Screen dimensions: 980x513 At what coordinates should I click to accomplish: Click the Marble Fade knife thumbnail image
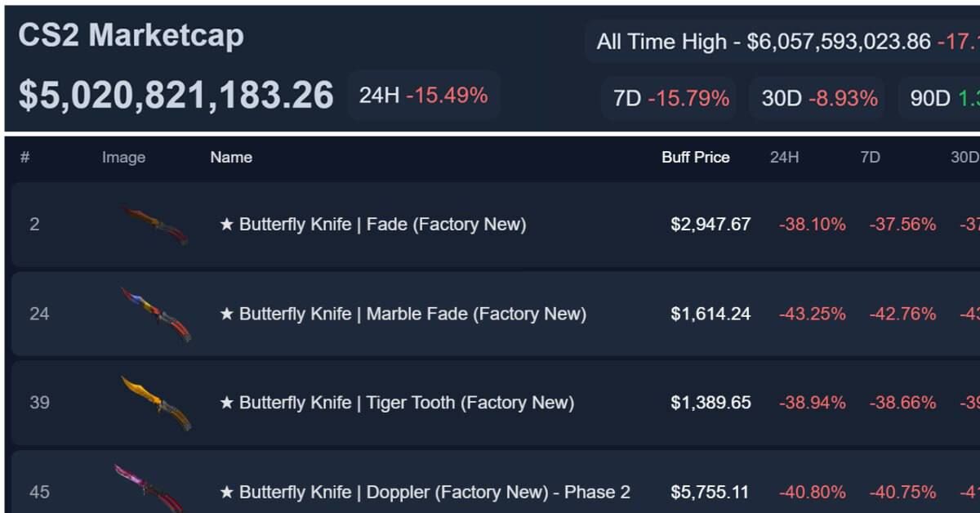click(157, 314)
